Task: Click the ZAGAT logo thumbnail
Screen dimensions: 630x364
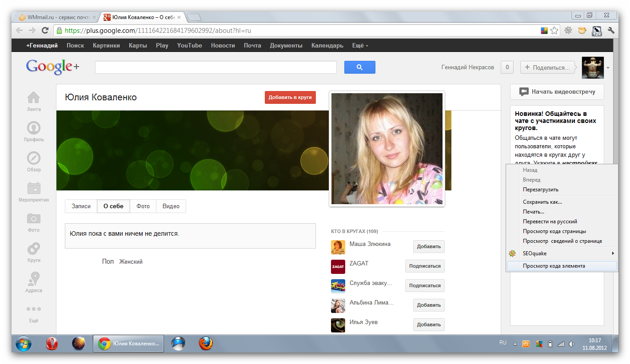Action: click(x=338, y=266)
